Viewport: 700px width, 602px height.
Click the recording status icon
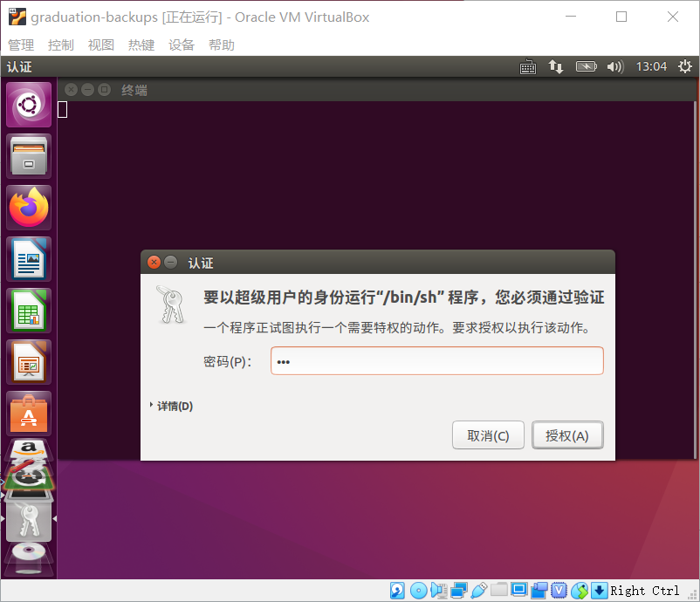click(539, 591)
